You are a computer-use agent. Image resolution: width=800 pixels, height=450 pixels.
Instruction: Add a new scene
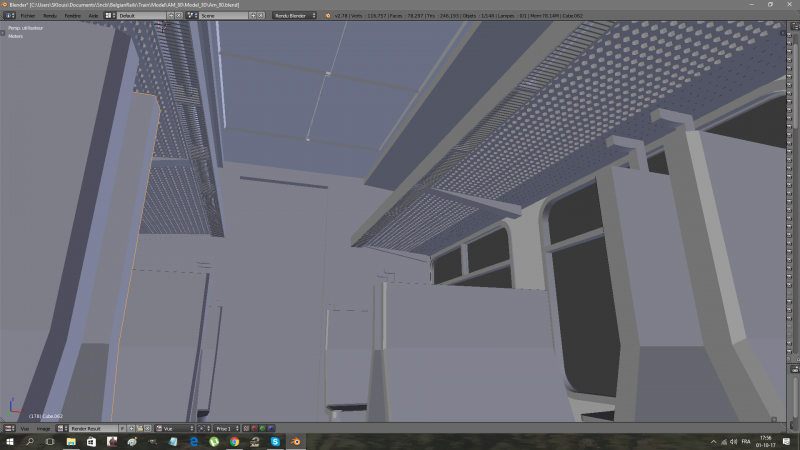(x=253, y=15)
